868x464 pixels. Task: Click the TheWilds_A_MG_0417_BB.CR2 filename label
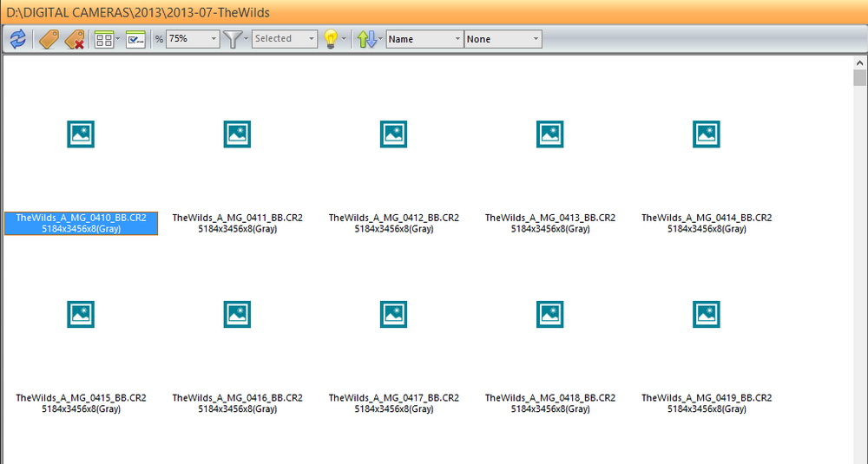pyautogui.click(x=393, y=397)
